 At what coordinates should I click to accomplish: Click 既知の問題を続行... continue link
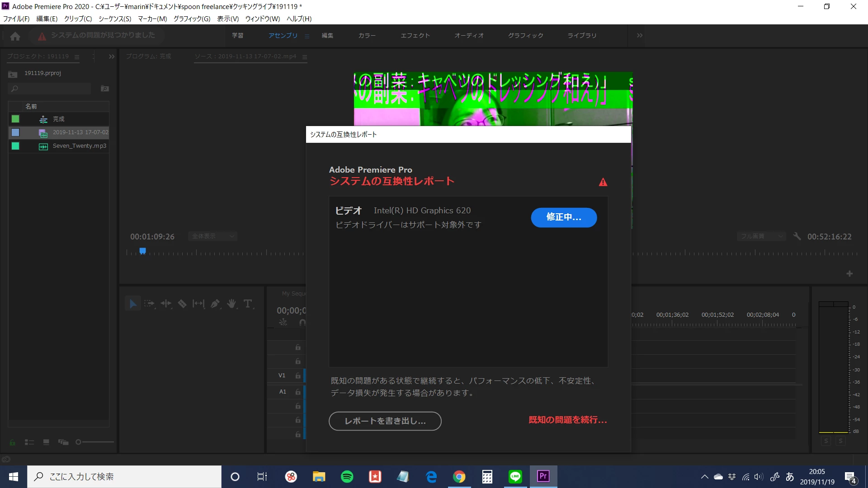(568, 420)
